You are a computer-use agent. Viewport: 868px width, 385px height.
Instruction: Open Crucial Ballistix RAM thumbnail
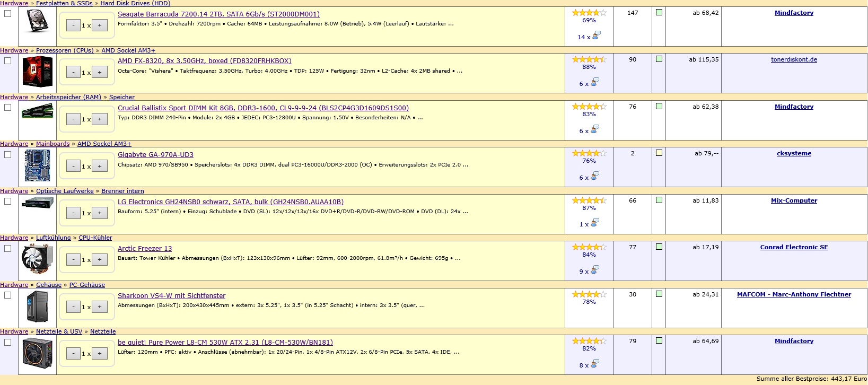(x=37, y=111)
